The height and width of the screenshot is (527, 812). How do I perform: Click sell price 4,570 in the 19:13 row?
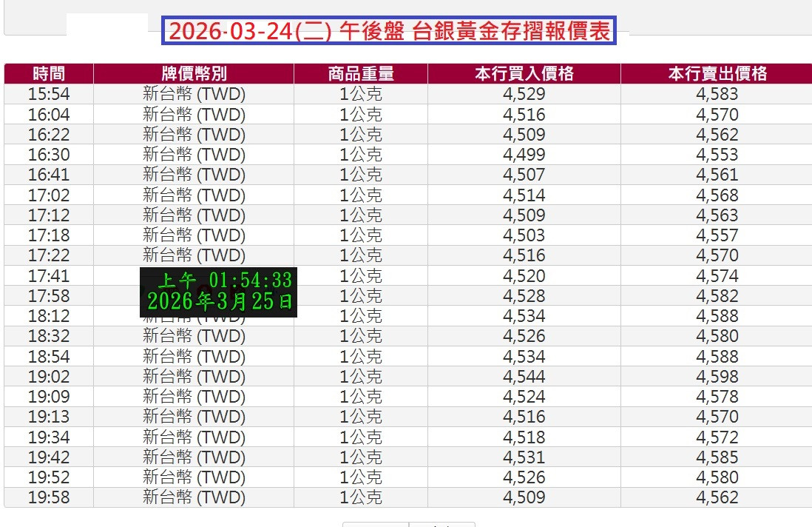(717, 417)
